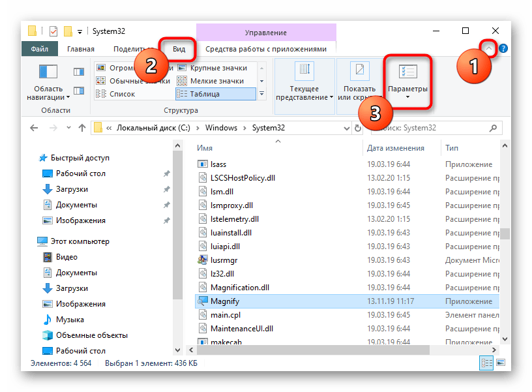Screen dimensions: 532x392
Task: Open Средства работы с приложениями tab
Action: (266, 49)
